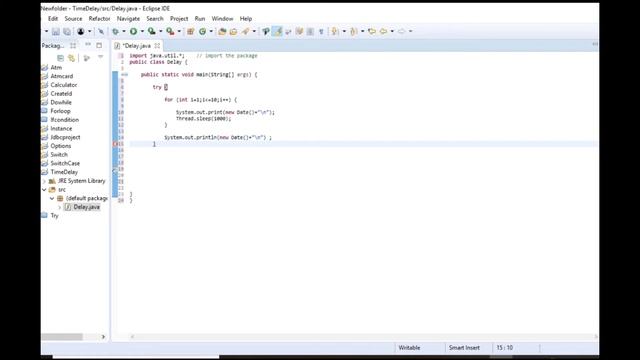Open the Window menu

point(222,19)
